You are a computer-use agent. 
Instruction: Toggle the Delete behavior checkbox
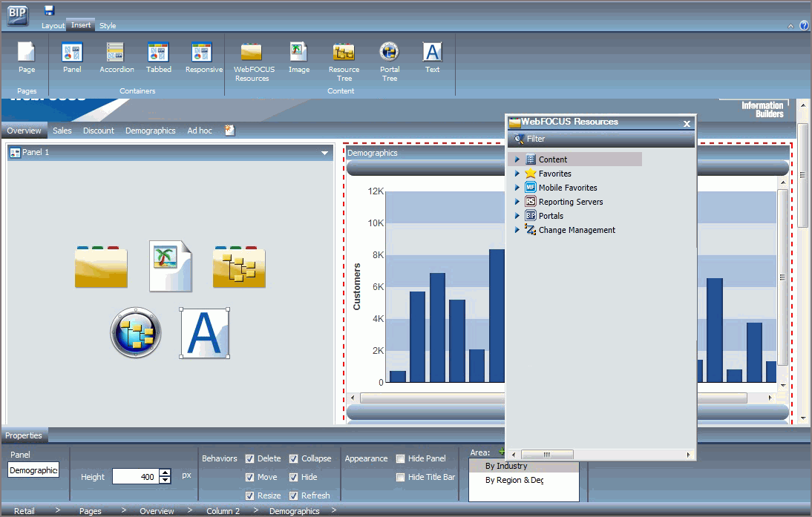point(249,458)
